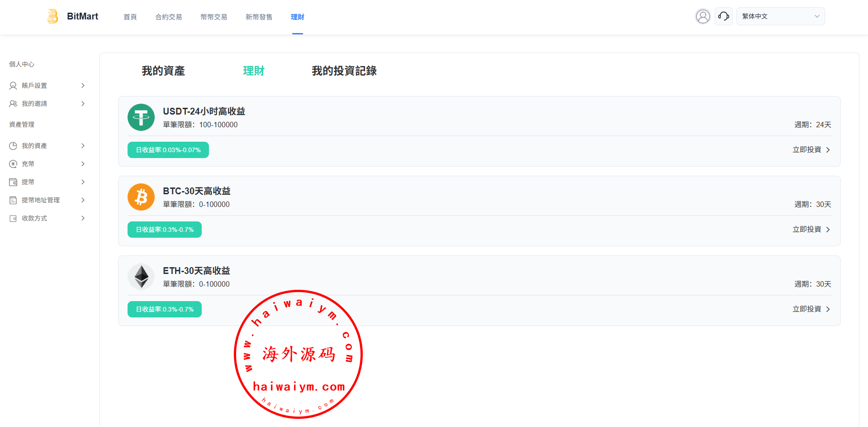Expand the 賬戶設置 sidebar chevron
The width and height of the screenshot is (868, 427).
tap(83, 86)
